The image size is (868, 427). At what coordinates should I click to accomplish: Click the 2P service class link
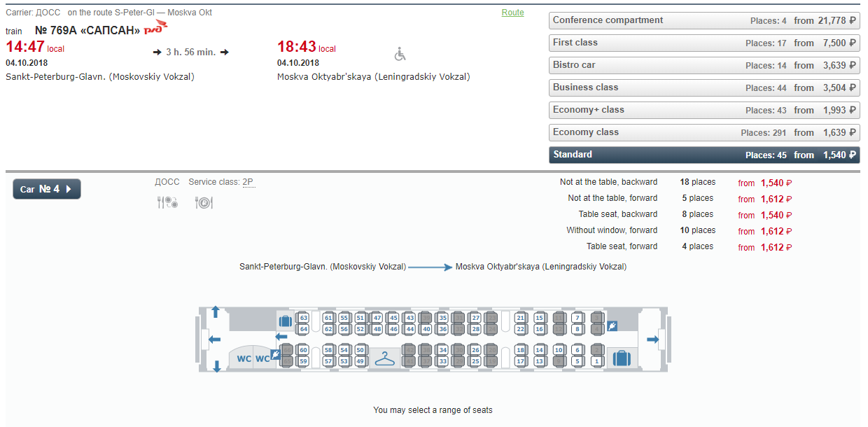(248, 182)
